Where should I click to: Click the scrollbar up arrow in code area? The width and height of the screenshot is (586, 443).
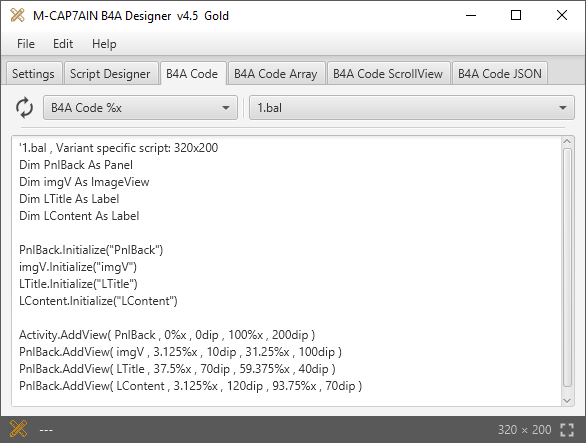pos(567,141)
